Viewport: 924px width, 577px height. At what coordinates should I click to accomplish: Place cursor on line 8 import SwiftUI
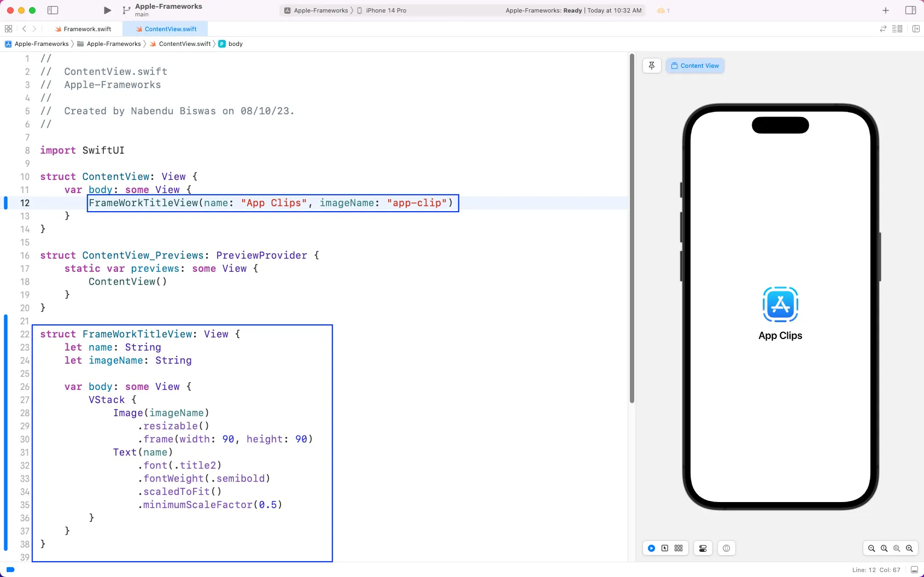click(82, 150)
